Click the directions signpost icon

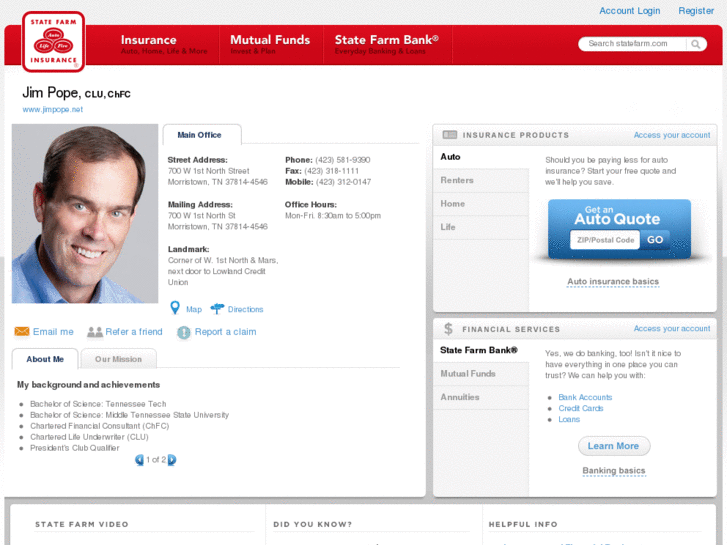click(217, 308)
